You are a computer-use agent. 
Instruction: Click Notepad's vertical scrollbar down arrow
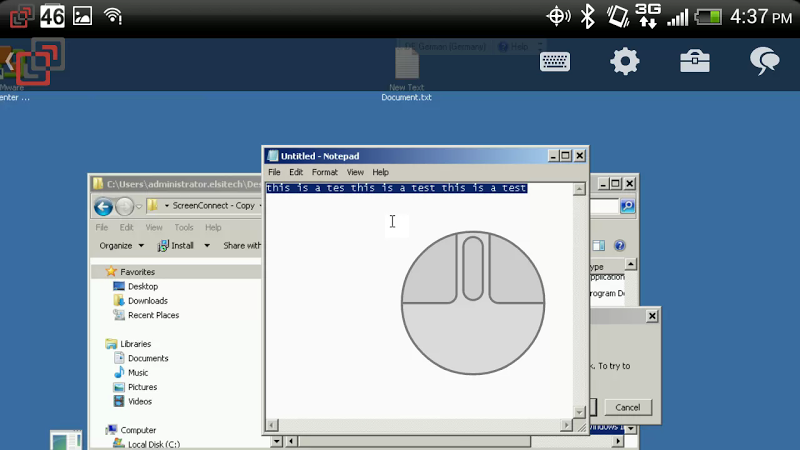point(579,412)
